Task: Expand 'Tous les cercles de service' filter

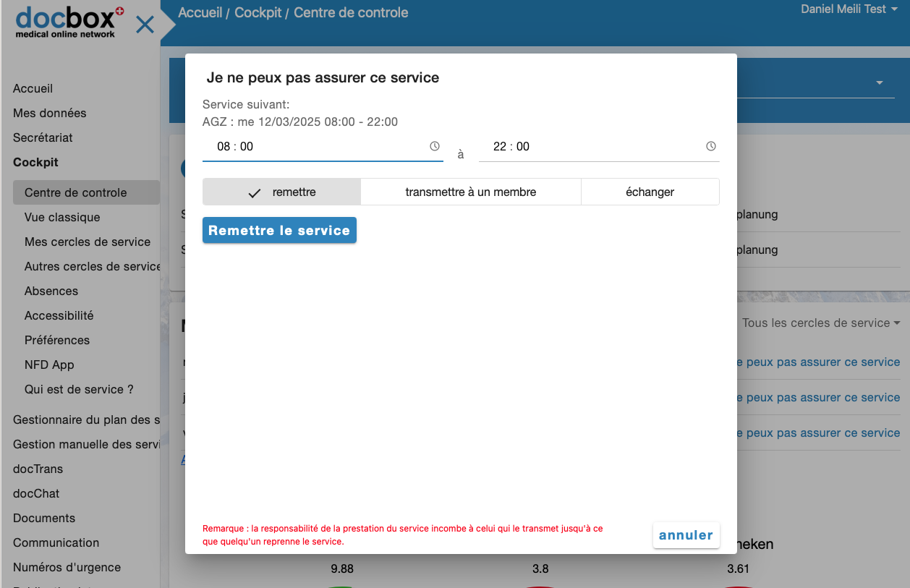Action: pos(820,323)
